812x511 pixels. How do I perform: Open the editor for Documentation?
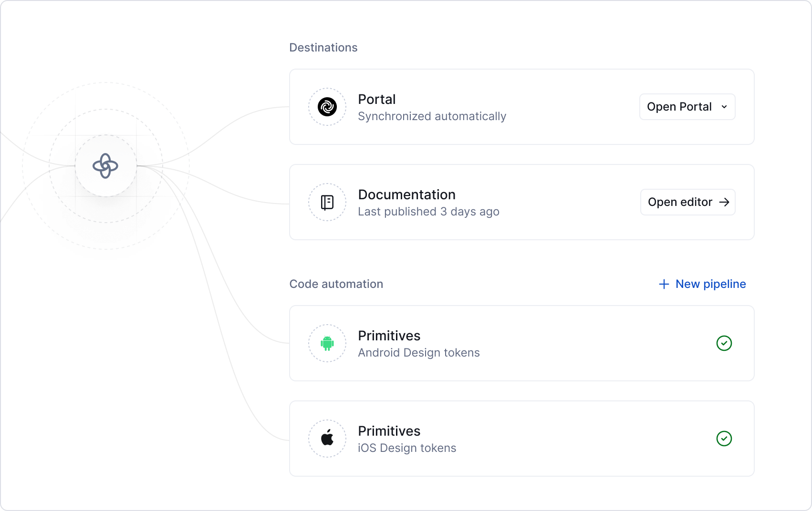pos(687,202)
